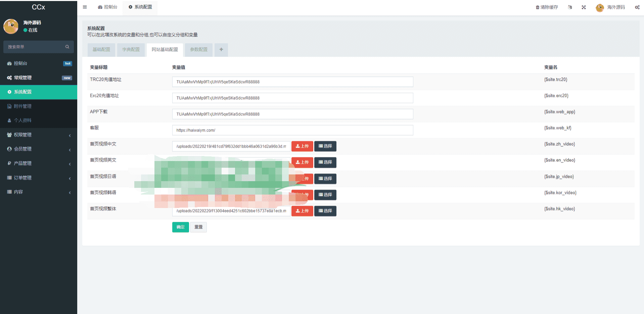Click the search magnifier icon in sidebar

(67, 47)
